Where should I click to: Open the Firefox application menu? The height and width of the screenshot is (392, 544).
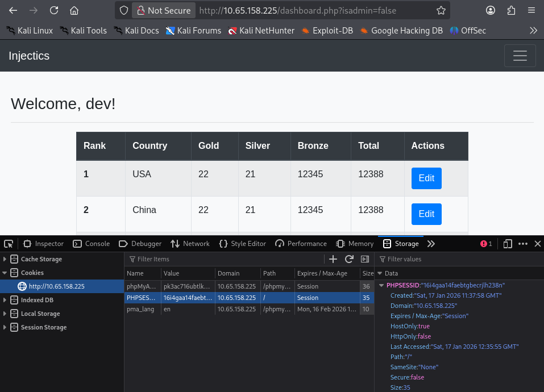click(x=531, y=10)
